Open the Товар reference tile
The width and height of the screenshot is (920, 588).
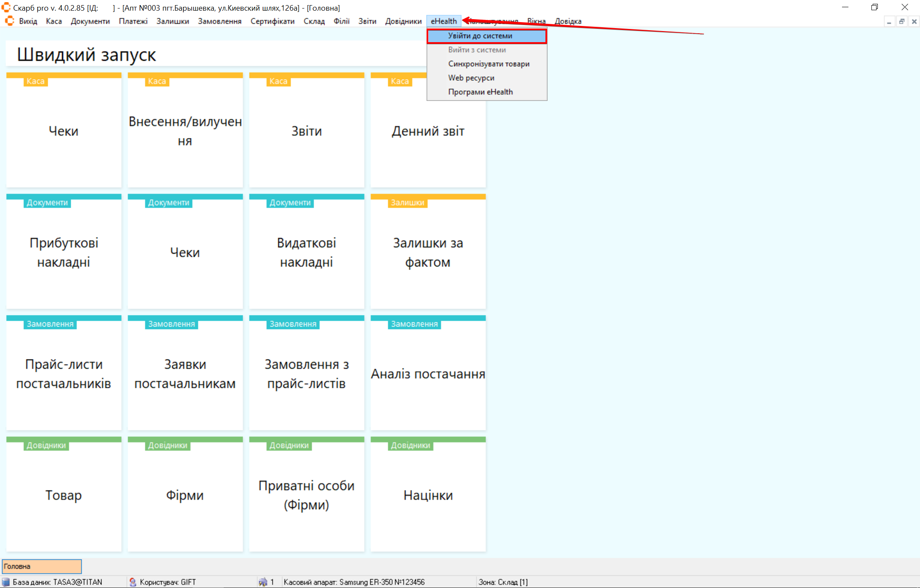pyautogui.click(x=64, y=495)
